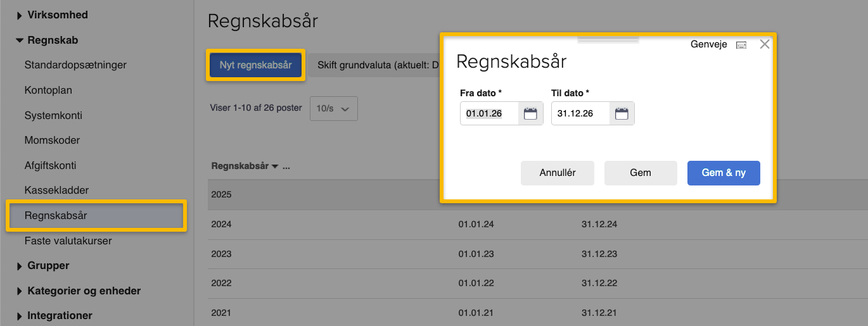868x326 pixels.
Task: Click the Genveje keyboard icon
Action: click(x=741, y=45)
